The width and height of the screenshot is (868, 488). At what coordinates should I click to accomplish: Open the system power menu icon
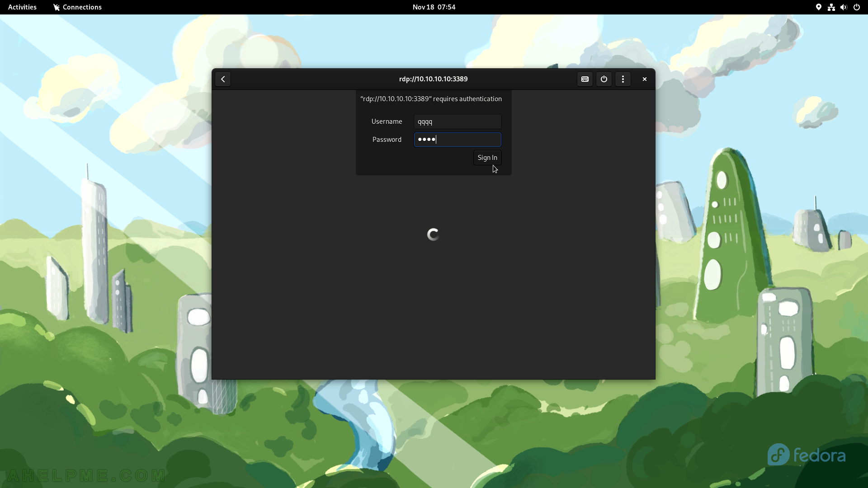[857, 7]
